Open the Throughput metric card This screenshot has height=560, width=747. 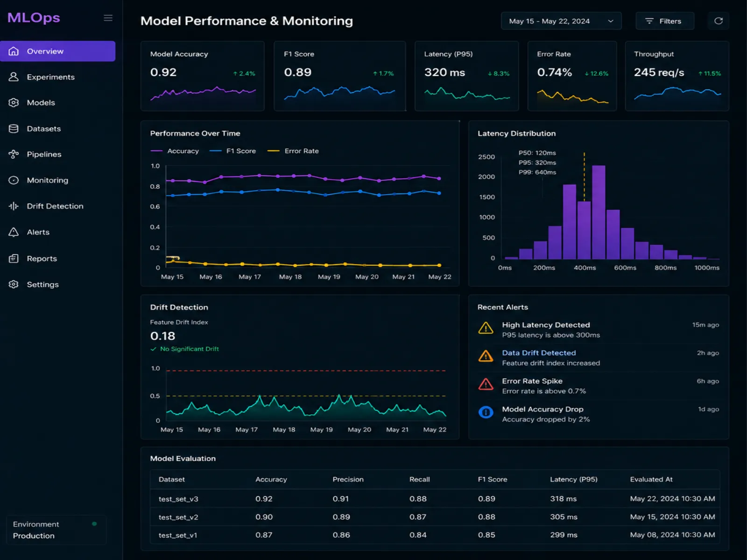coord(677,76)
